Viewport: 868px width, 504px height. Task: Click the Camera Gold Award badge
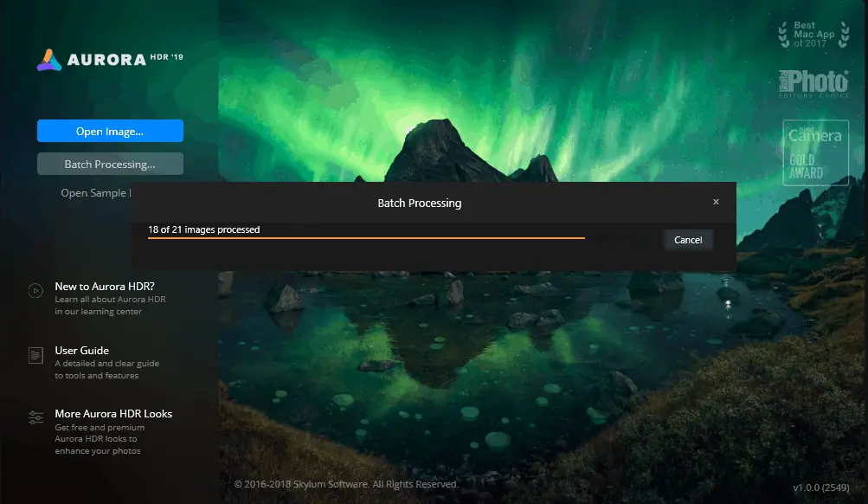tap(815, 152)
